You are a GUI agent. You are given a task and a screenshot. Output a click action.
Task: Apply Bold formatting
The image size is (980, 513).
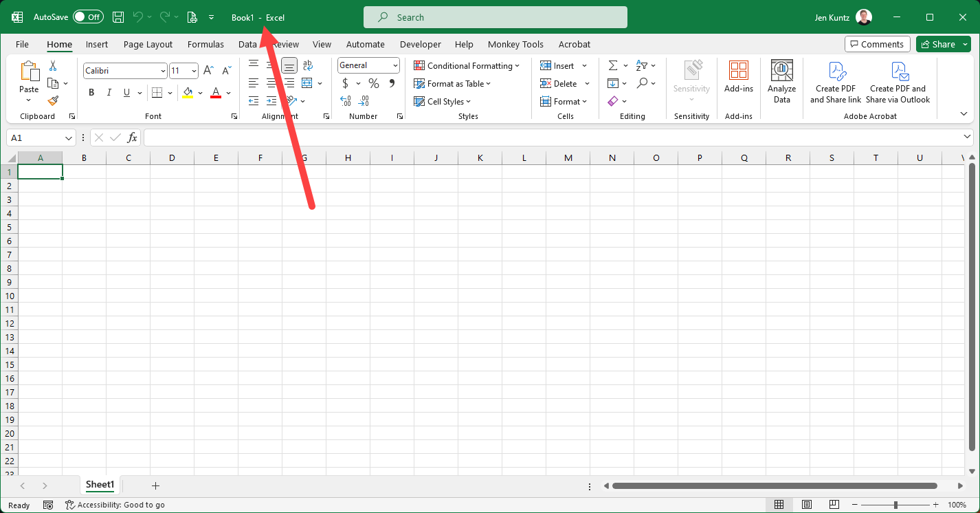pyautogui.click(x=91, y=93)
